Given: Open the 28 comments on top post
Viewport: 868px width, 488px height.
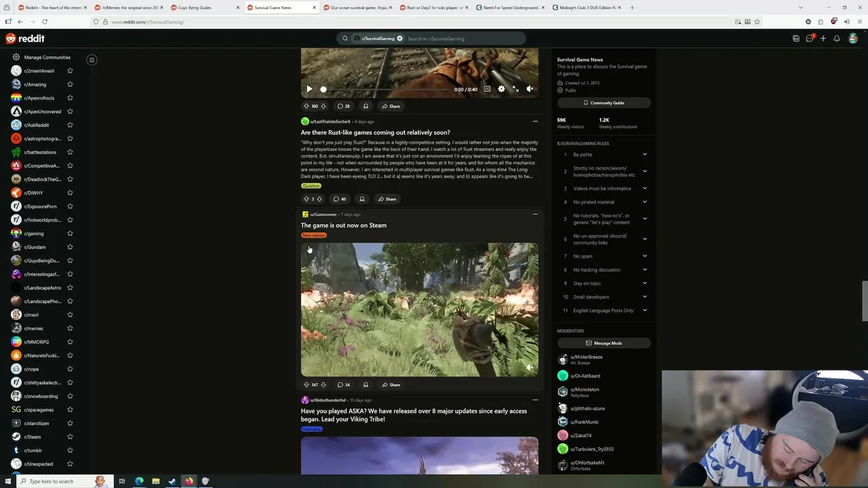Looking at the screenshot, I should pos(344,106).
